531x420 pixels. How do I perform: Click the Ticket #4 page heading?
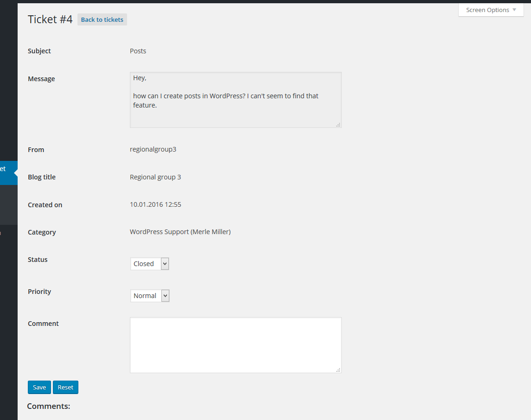[50, 19]
